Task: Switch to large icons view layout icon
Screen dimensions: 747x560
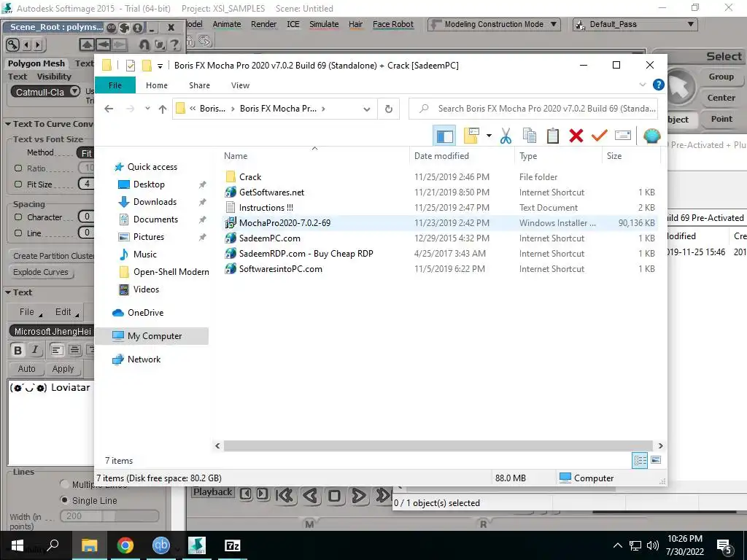Action: point(656,460)
